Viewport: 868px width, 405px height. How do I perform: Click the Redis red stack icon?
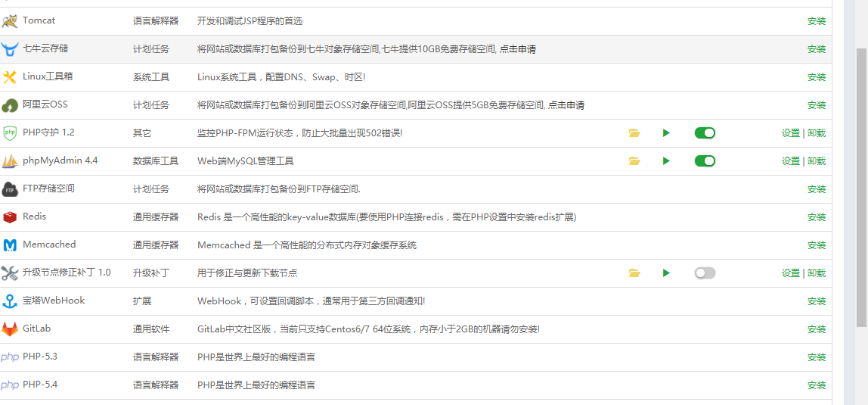(9, 217)
